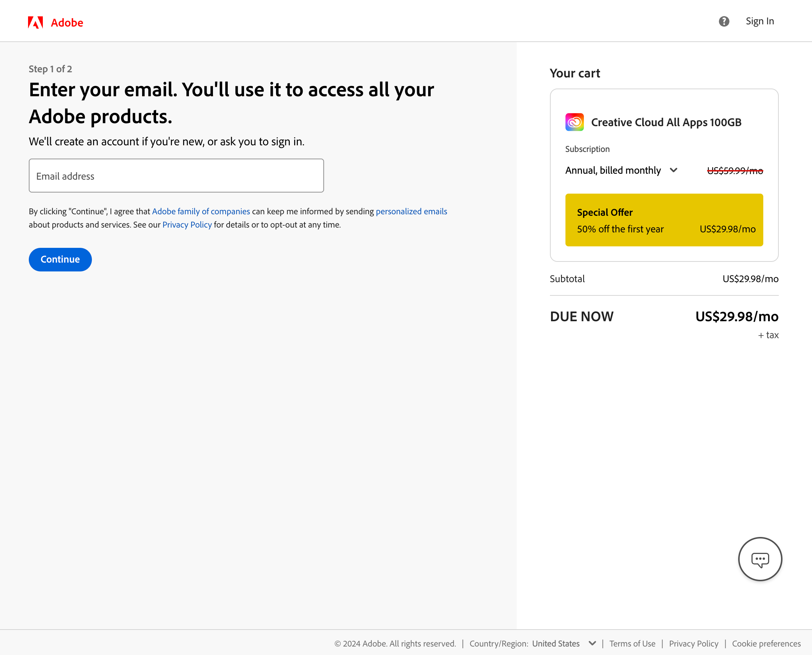Select Terms of Use in the footer
The width and height of the screenshot is (812, 655).
point(632,643)
